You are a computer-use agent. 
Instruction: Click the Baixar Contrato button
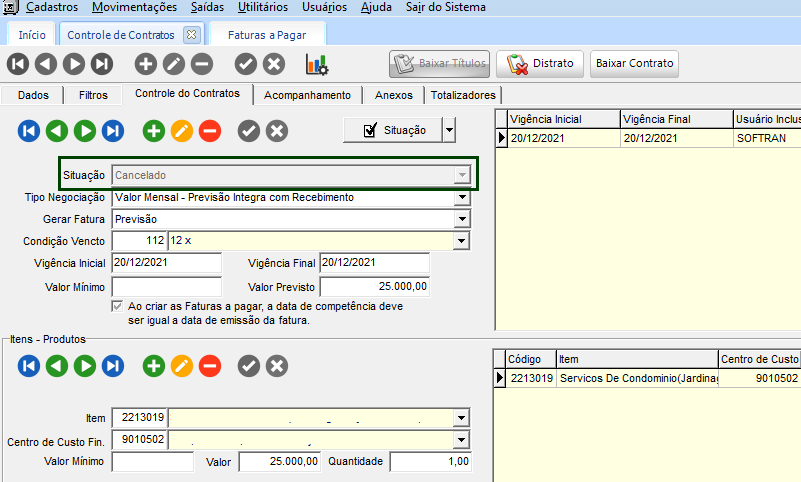point(634,64)
